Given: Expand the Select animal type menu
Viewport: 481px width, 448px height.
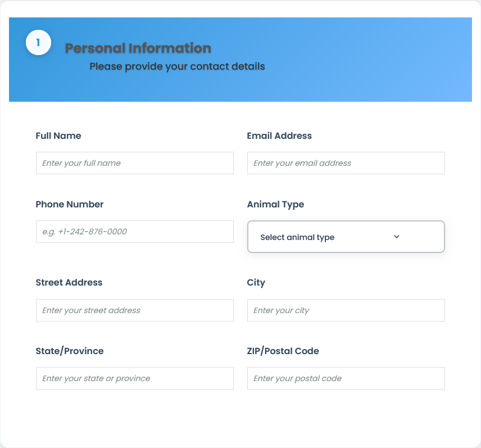Looking at the screenshot, I should coord(346,237).
